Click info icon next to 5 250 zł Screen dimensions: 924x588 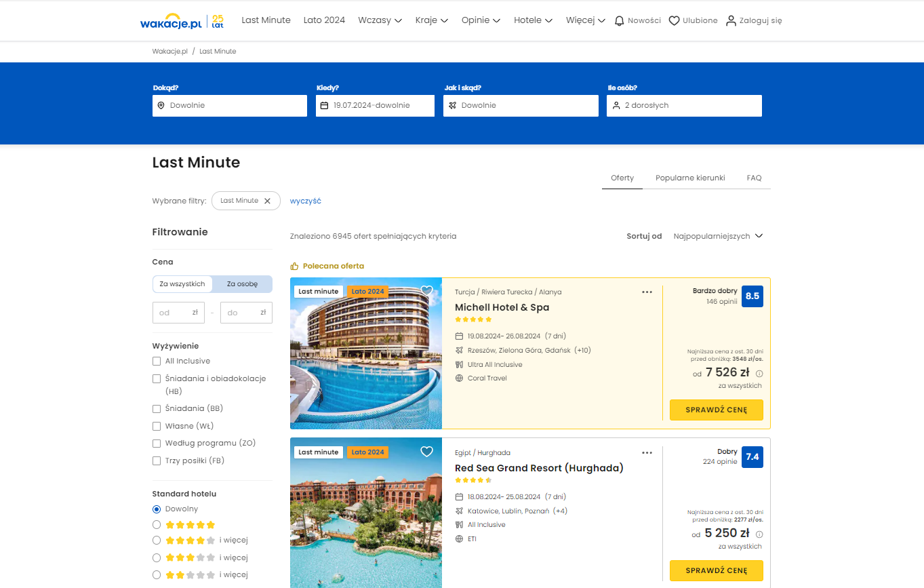759,534
